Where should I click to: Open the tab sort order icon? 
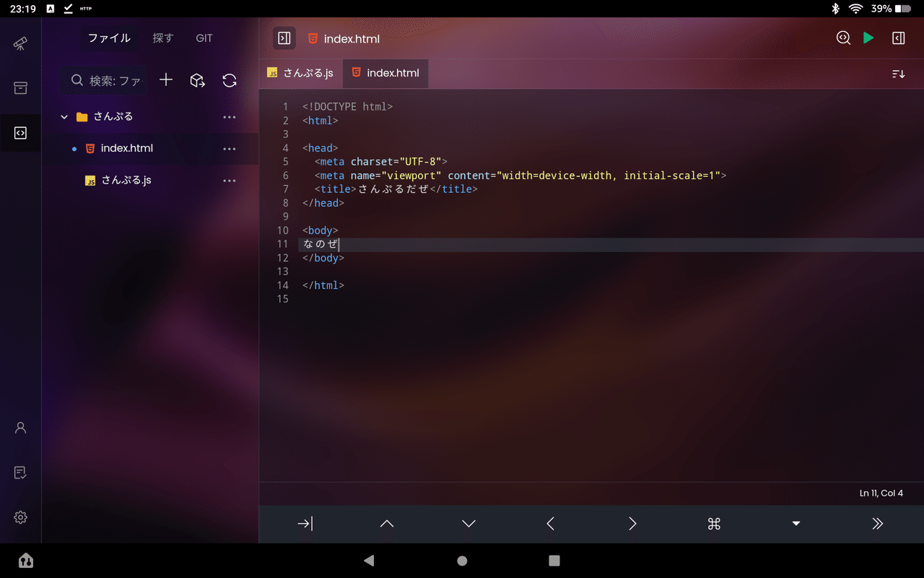[x=898, y=74]
